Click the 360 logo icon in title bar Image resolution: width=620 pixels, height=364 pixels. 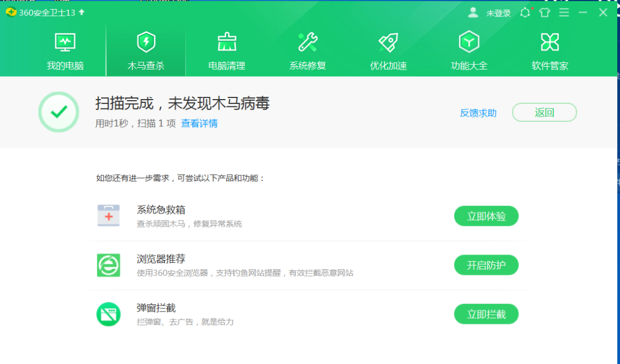11,12
